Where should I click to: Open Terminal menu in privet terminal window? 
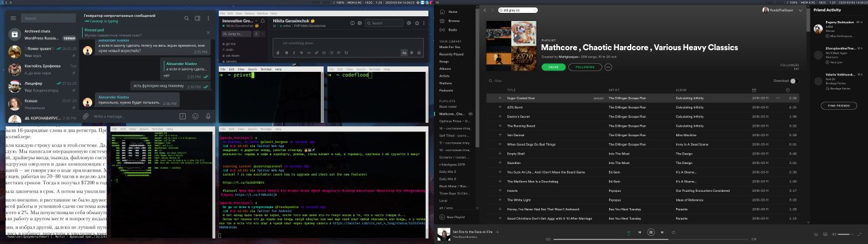(x=266, y=69)
